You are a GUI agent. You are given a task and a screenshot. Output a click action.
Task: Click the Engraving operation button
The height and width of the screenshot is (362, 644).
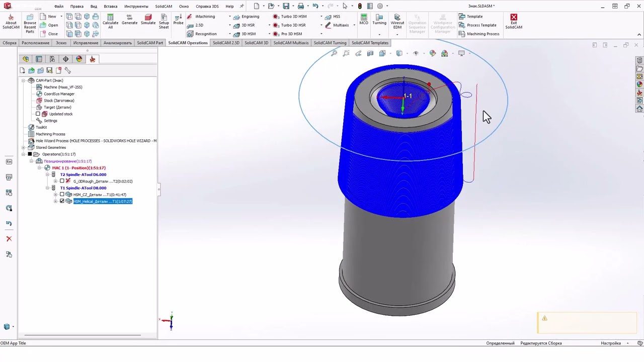point(246,17)
